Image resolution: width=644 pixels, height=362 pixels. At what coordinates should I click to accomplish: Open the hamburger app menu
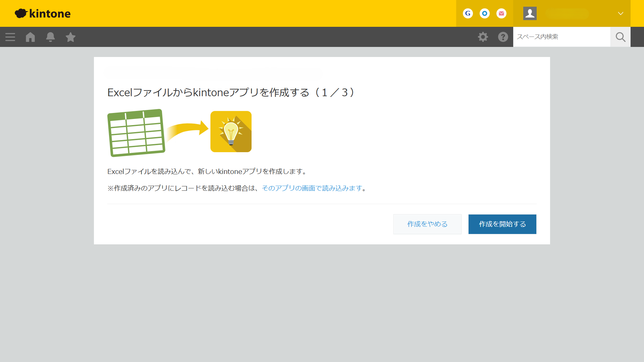point(10,37)
